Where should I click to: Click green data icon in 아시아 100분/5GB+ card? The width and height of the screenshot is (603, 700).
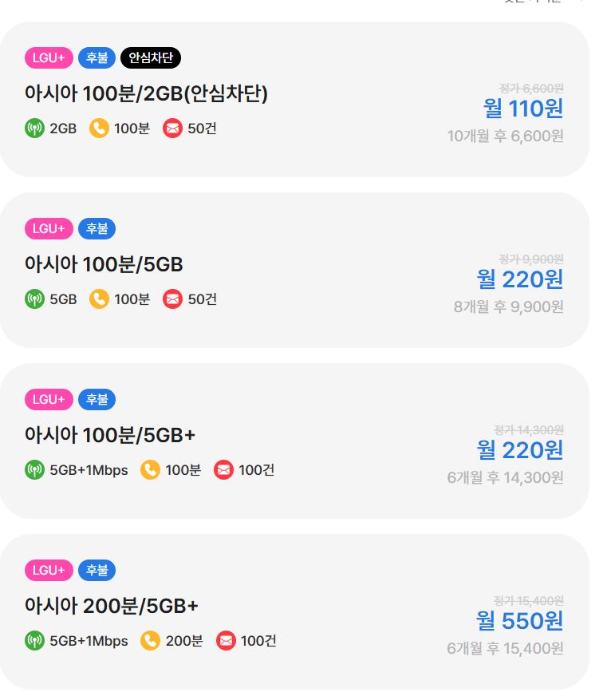34,470
